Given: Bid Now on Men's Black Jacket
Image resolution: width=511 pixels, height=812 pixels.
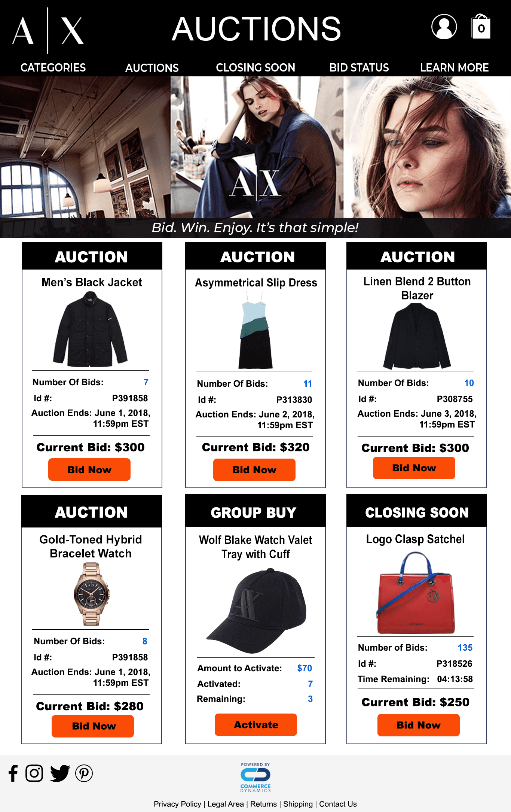Looking at the screenshot, I should click(x=89, y=469).
